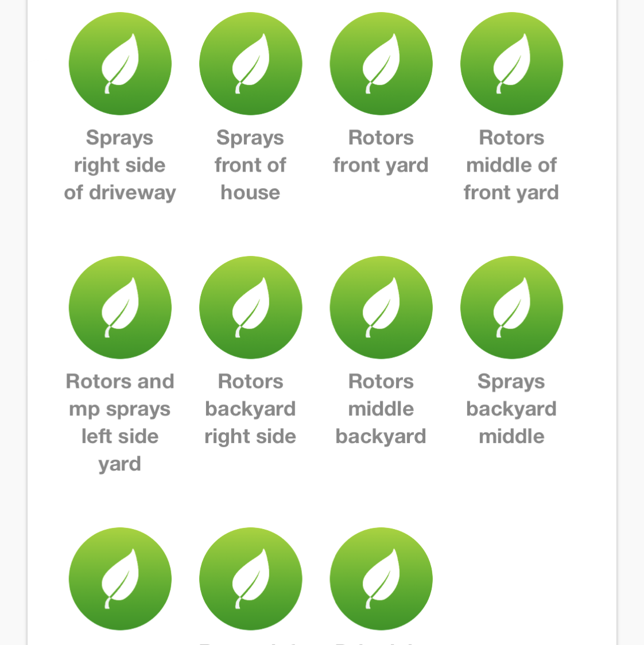Select the middle leaf icon in the bottom row
Image resolution: width=644 pixels, height=645 pixels.
(250, 578)
